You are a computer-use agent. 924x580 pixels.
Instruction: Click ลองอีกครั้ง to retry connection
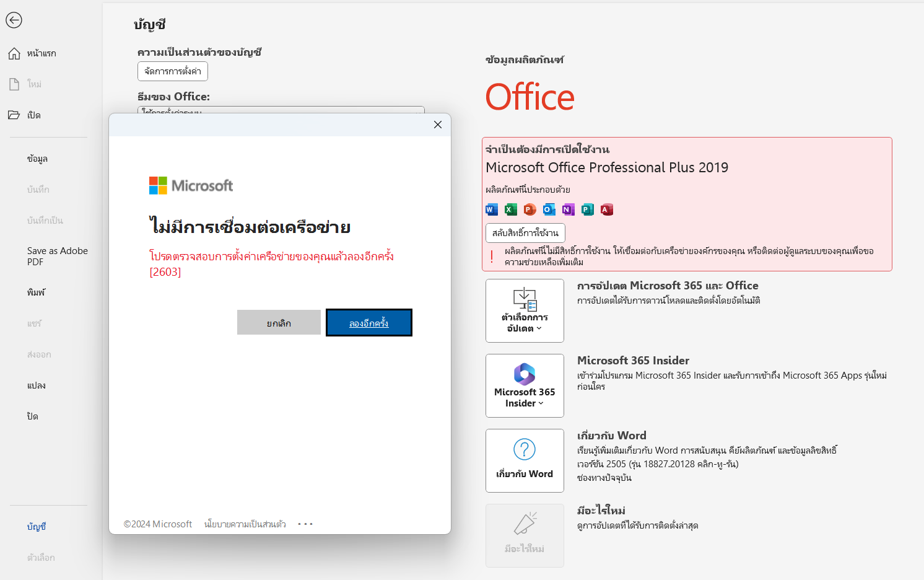tap(369, 323)
